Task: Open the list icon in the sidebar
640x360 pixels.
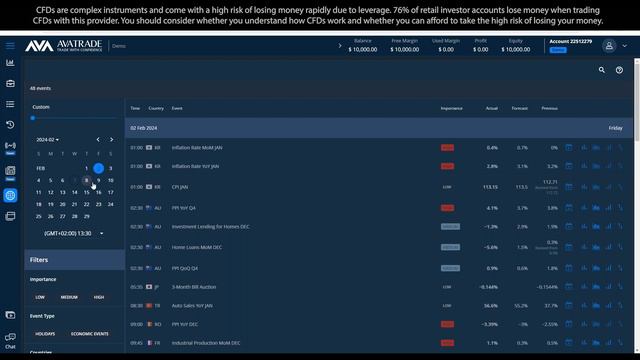Action: click(x=10, y=104)
